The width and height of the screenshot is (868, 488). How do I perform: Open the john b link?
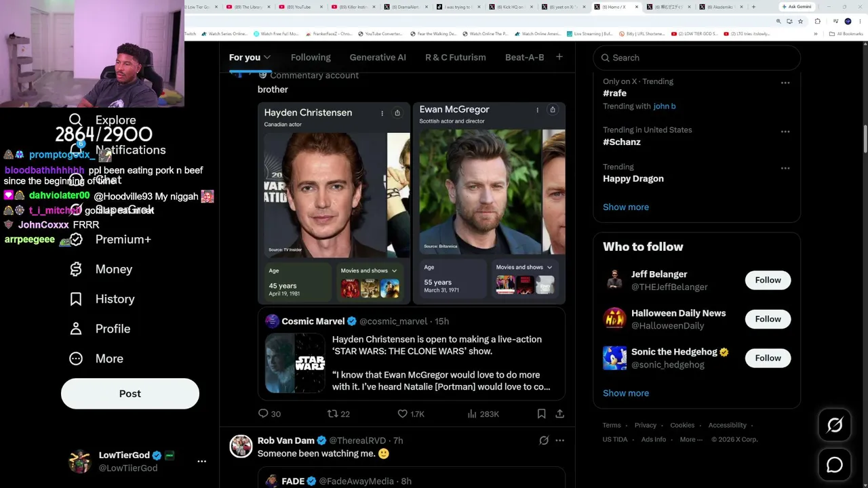click(x=665, y=106)
